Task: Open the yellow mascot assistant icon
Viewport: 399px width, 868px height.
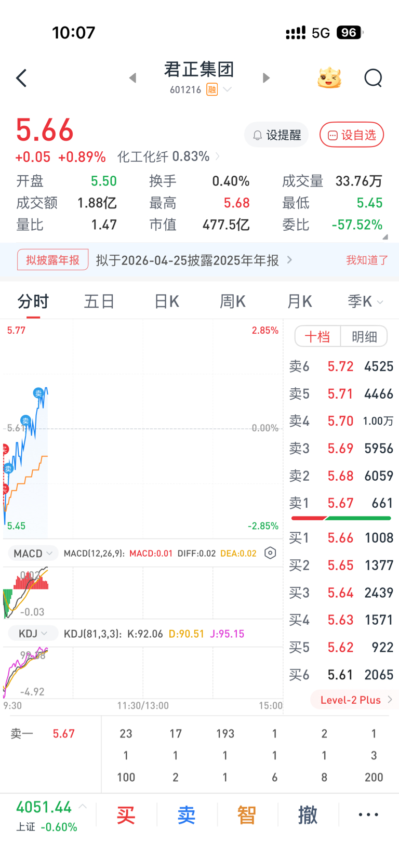Action: coord(329,78)
